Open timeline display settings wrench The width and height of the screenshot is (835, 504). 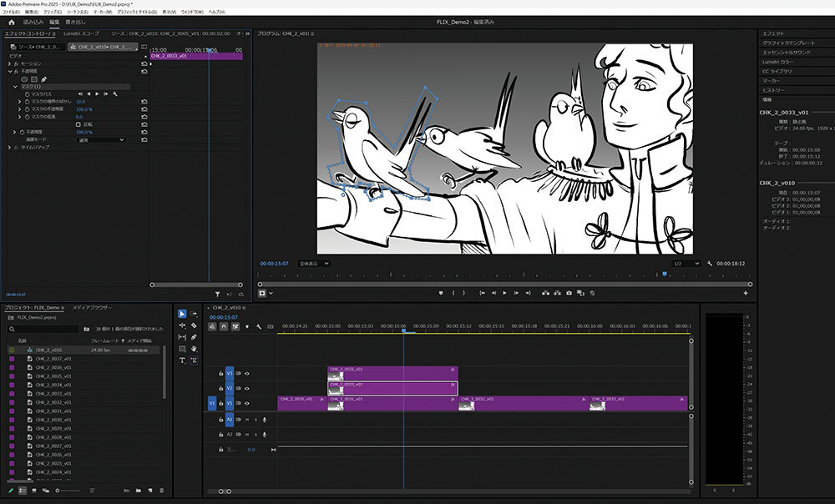(259, 326)
